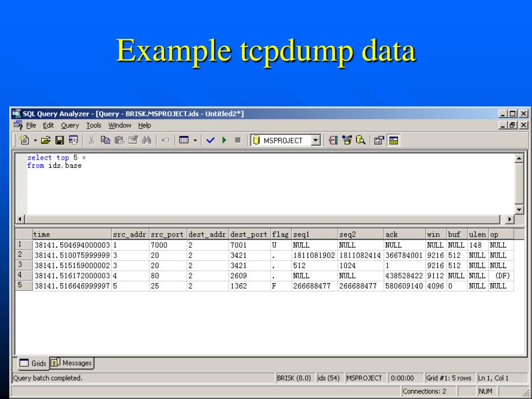
Task: Switch to the Grids tab
Action: [33, 363]
